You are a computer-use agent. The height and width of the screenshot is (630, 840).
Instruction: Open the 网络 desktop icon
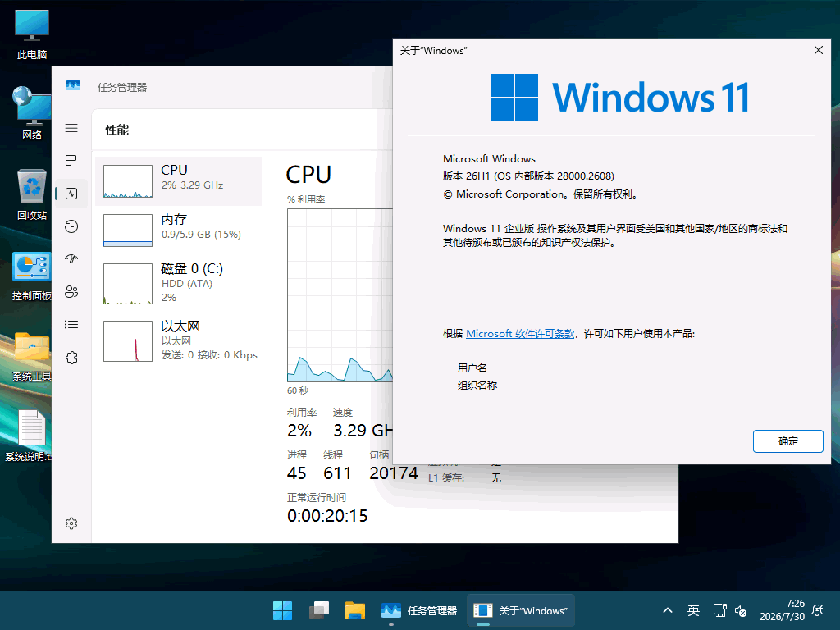(x=32, y=114)
